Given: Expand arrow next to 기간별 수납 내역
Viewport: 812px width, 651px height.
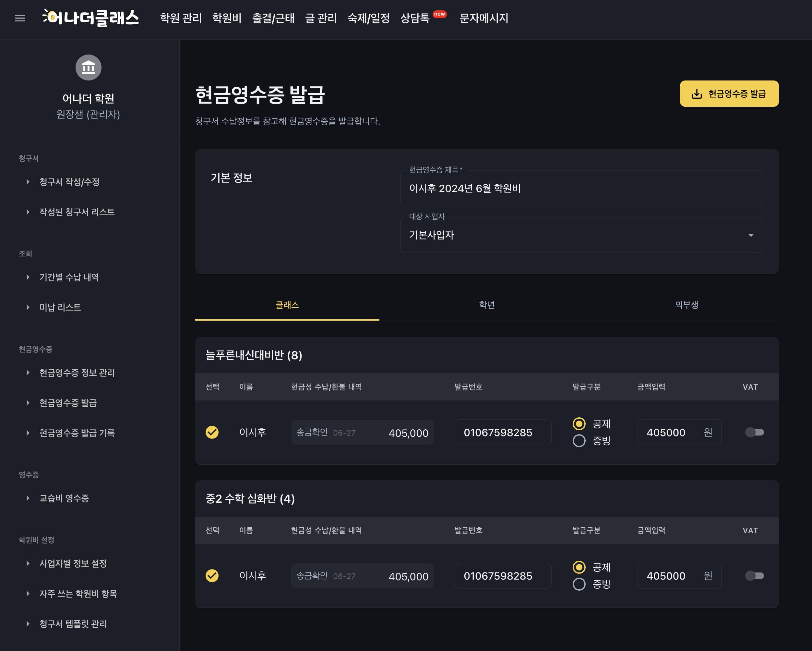Looking at the screenshot, I should tap(28, 277).
